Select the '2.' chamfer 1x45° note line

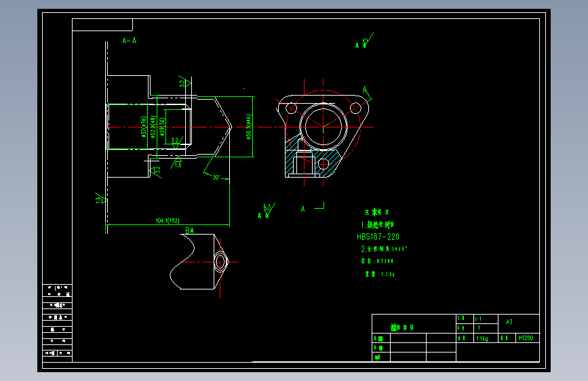coord(384,249)
